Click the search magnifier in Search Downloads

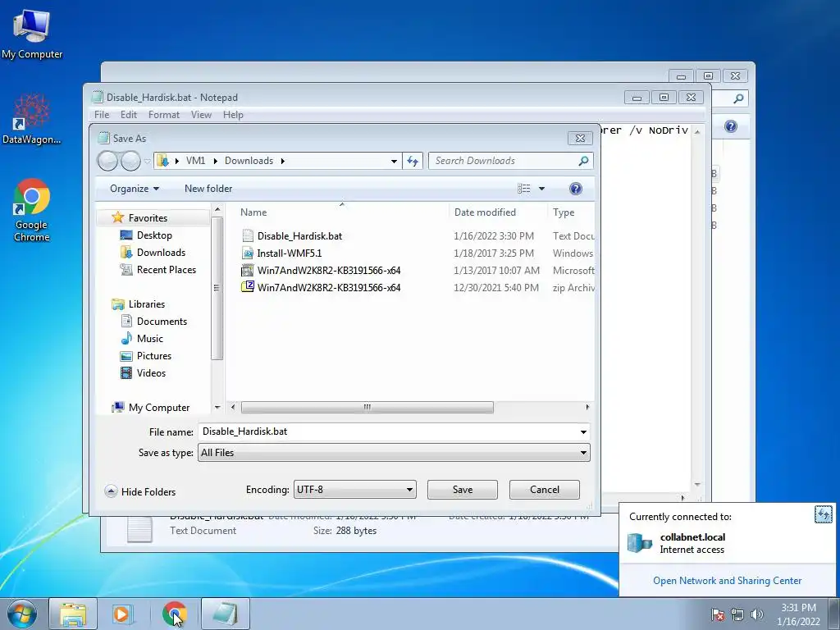(x=583, y=161)
